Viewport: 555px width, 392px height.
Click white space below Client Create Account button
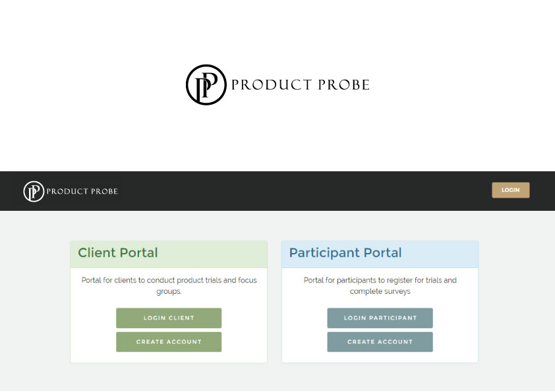(x=169, y=357)
